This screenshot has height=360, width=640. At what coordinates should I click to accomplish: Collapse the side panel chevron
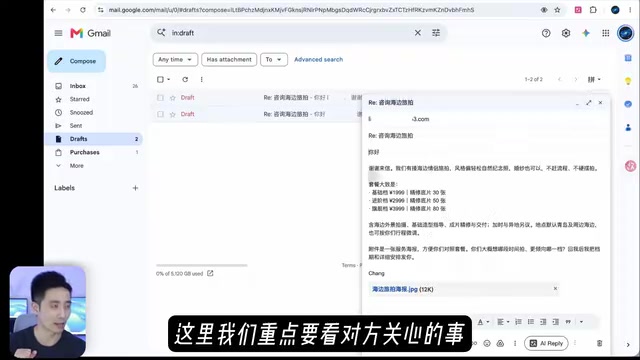coord(628,345)
